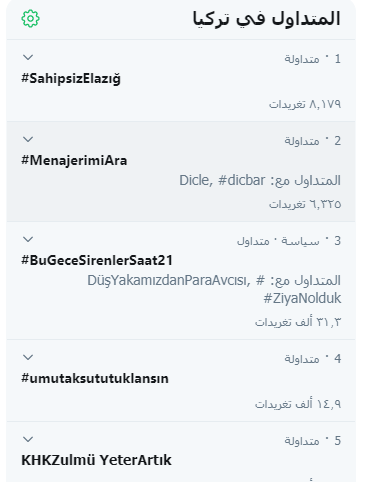Screen dimensions: 368x482
Task: Open the #SahipsizElazığ hashtag
Action: 71,79
